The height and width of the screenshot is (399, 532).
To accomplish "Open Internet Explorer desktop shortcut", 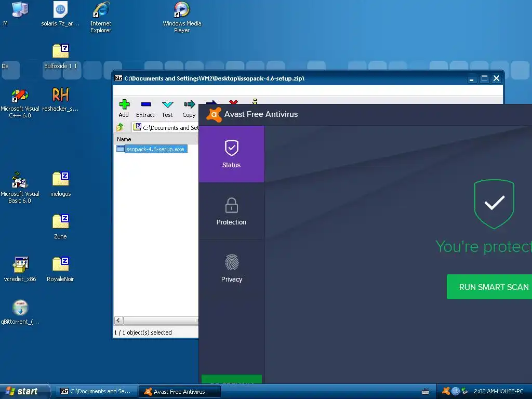I will coord(101,17).
